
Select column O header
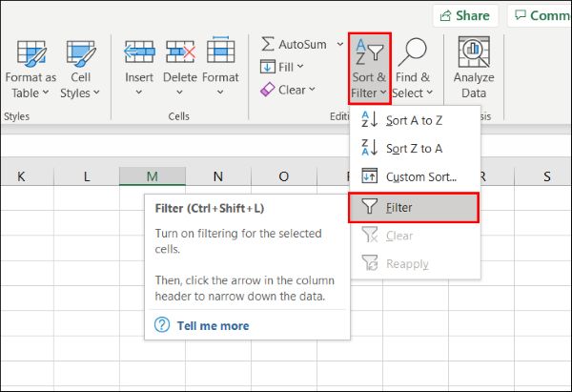[x=283, y=176]
